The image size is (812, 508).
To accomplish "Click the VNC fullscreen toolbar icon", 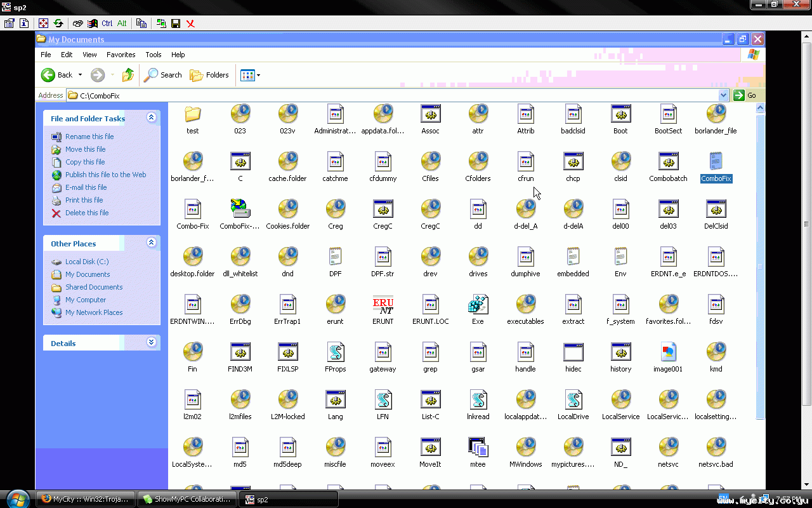I will coord(43,23).
